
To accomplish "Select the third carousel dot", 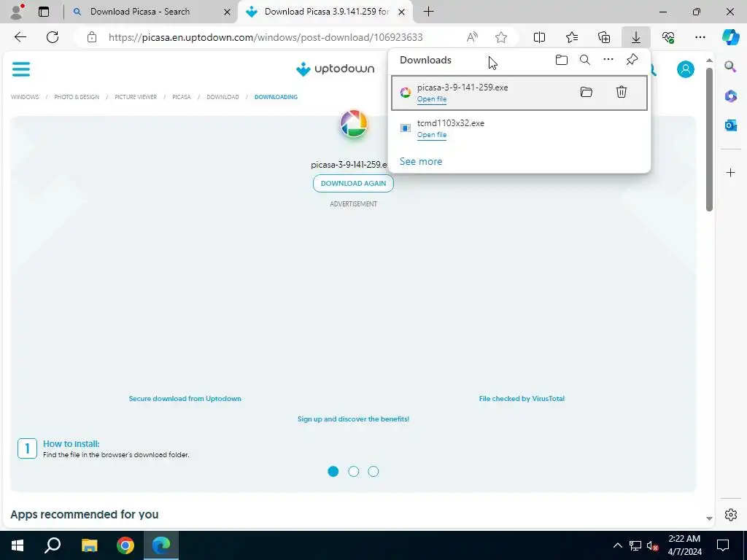I will click(x=373, y=472).
